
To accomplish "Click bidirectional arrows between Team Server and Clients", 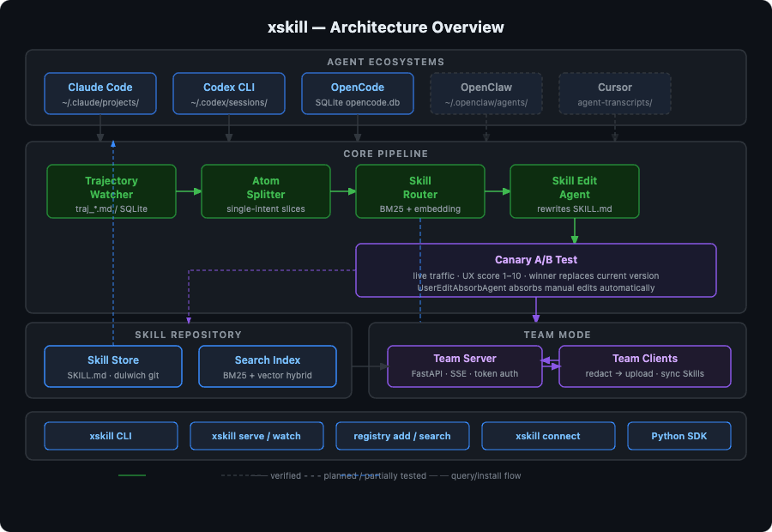I will [x=551, y=364].
